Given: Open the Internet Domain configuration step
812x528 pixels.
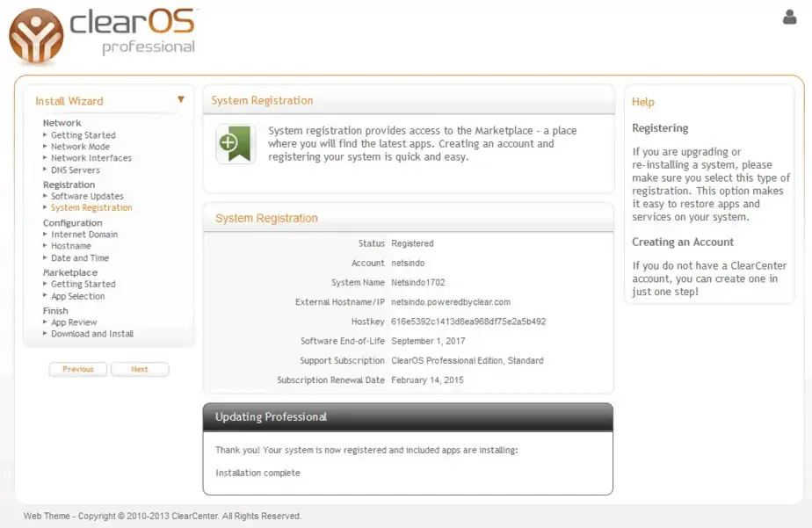Looking at the screenshot, I should 83,235.
